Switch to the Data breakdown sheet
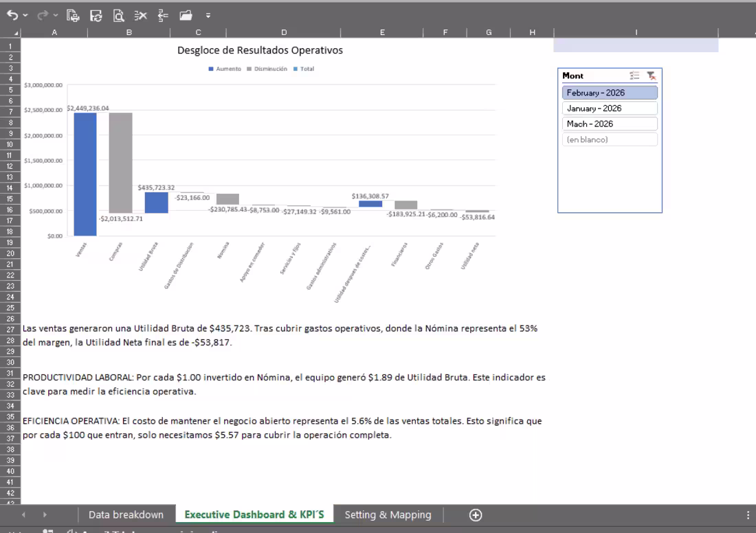Image resolution: width=756 pixels, height=533 pixels. [x=126, y=514]
